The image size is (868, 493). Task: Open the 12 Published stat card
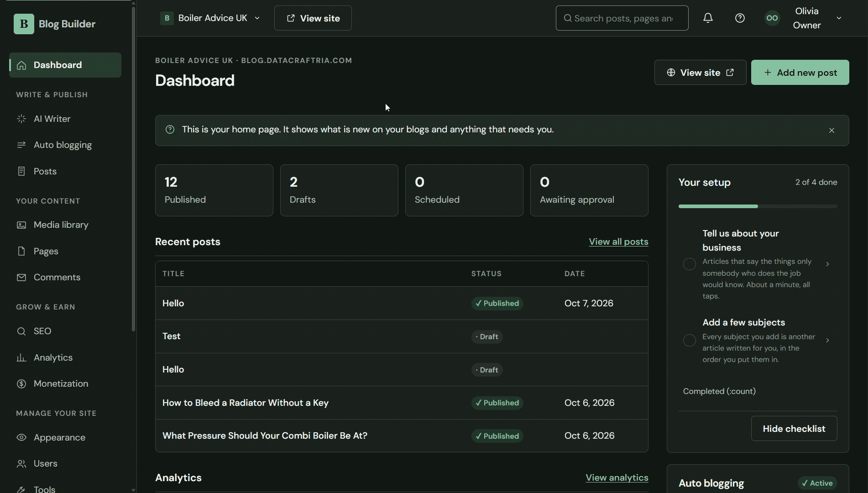(214, 190)
